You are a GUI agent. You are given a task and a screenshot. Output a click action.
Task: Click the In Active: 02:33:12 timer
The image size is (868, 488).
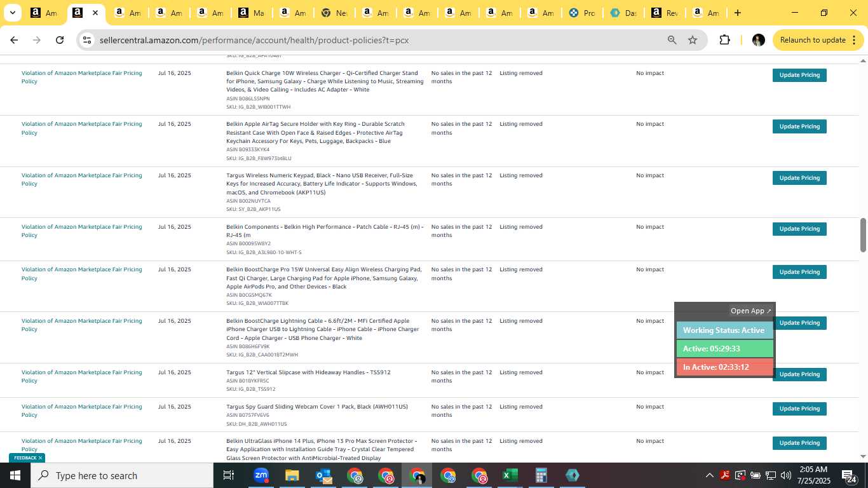pyautogui.click(x=724, y=367)
